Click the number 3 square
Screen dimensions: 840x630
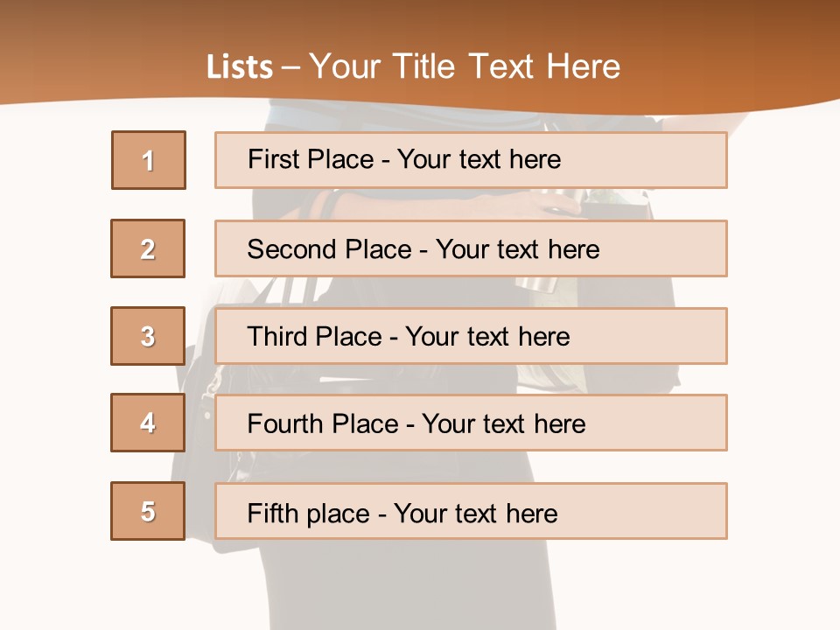click(x=148, y=336)
